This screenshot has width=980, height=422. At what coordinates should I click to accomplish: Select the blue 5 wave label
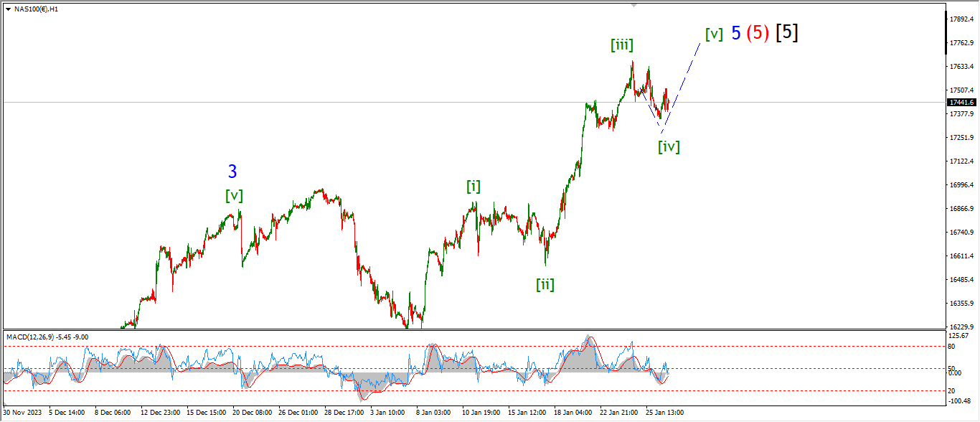(736, 33)
